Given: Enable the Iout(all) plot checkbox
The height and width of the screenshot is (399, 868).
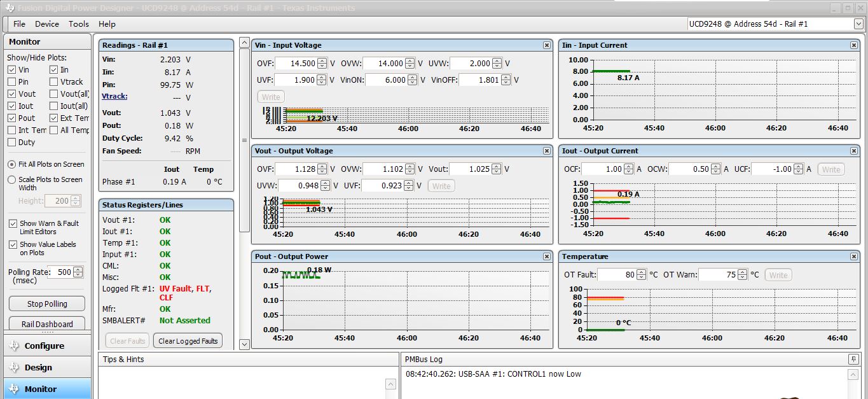Looking at the screenshot, I should [x=54, y=106].
